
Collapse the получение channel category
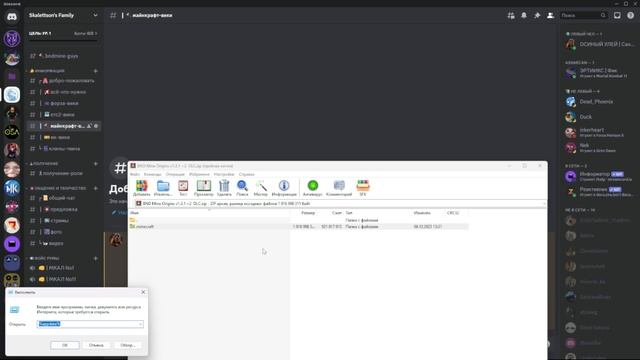click(x=44, y=164)
